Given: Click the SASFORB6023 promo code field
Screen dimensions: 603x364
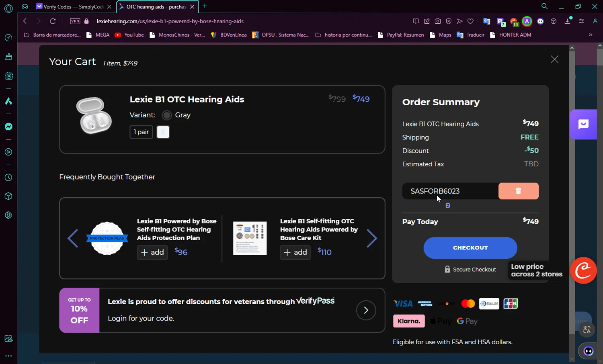Looking at the screenshot, I should [450, 191].
